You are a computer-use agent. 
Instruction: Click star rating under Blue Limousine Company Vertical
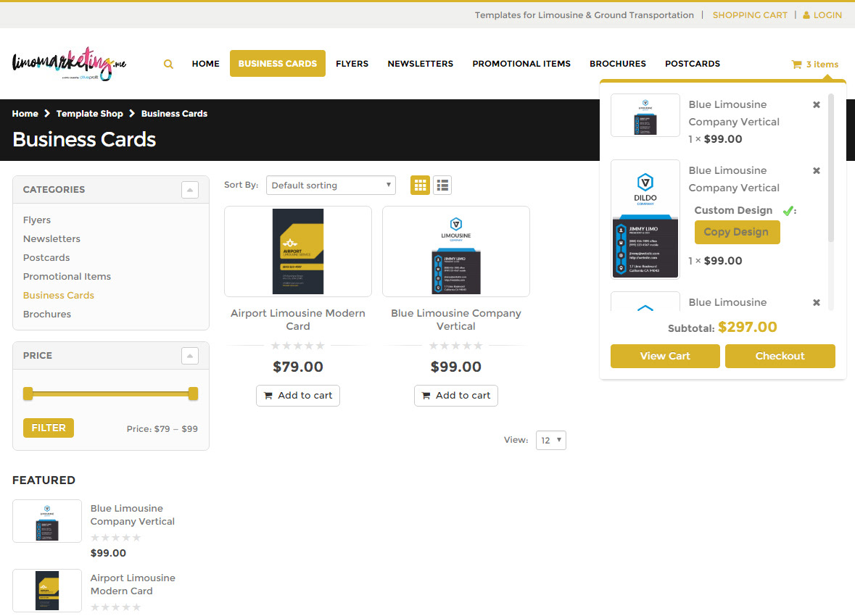click(456, 346)
